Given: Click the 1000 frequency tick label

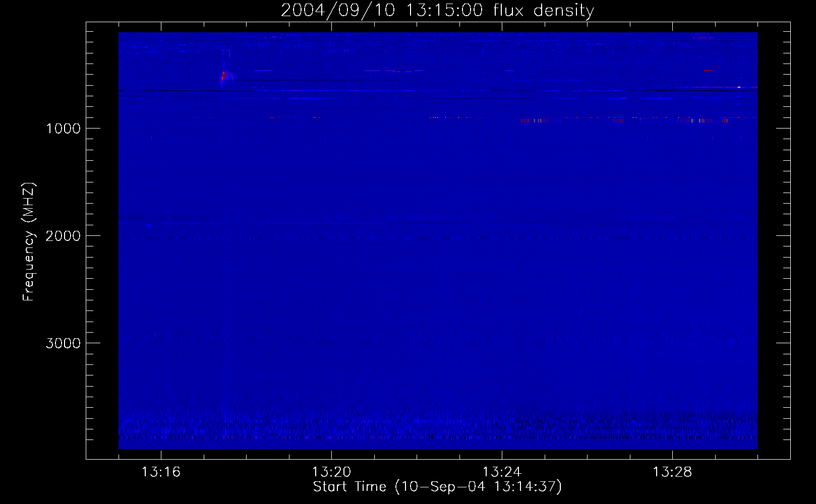Looking at the screenshot, I should (63, 129).
